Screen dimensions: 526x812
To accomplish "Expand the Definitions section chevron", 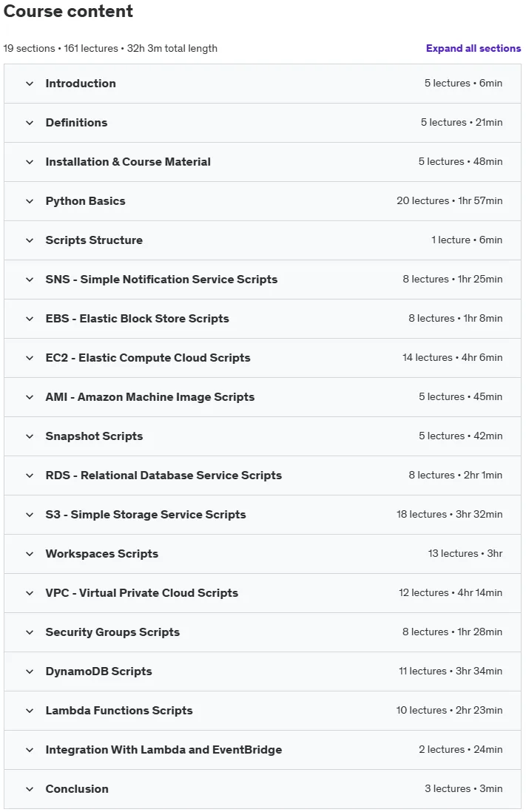I will click(x=30, y=123).
